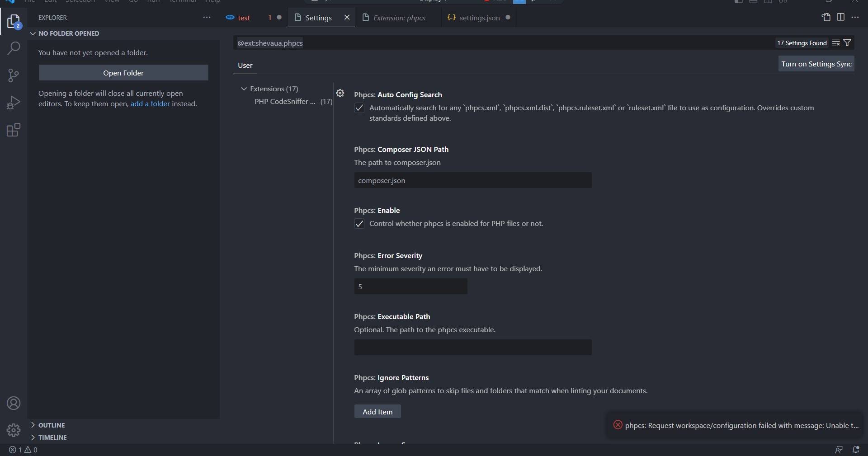
Task: Click the EXPLORER panel title
Action: pyautogui.click(x=52, y=18)
